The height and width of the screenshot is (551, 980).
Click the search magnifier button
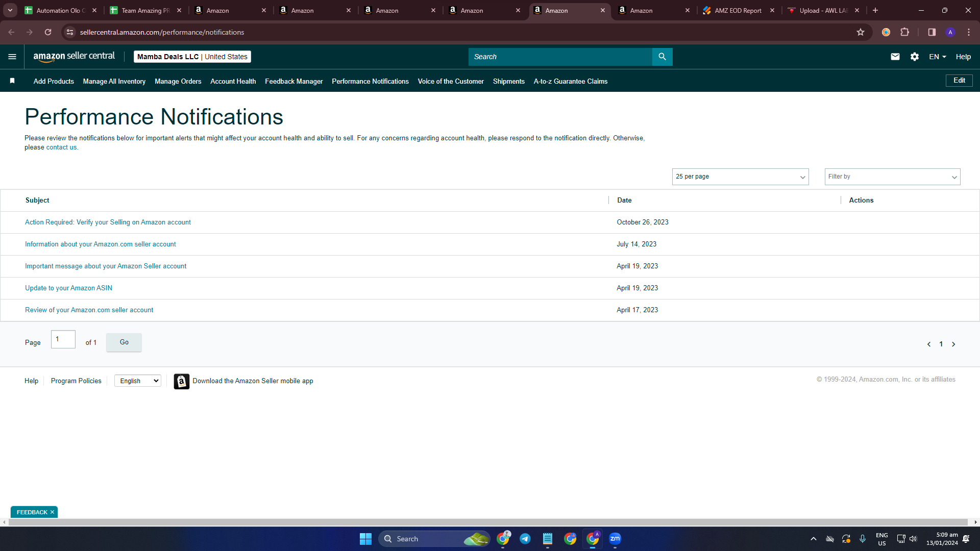click(662, 57)
